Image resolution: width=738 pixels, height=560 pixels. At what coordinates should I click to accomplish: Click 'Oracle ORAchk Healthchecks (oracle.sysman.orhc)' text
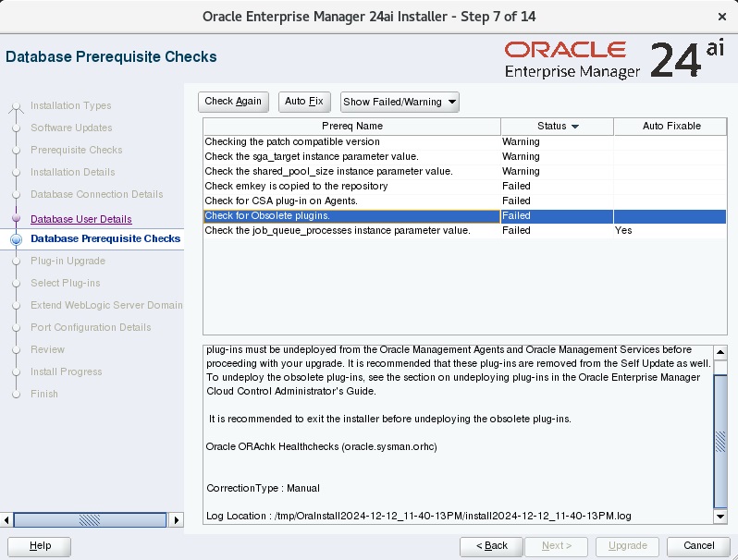[x=322, y=446]
